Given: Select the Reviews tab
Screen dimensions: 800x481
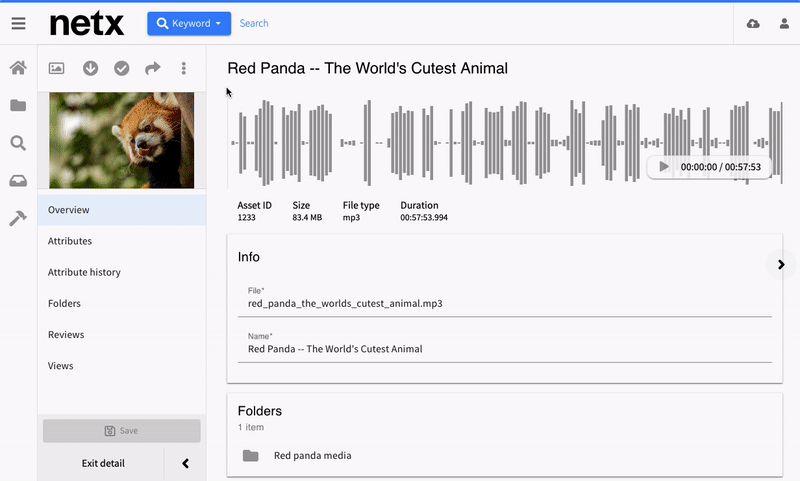Looking at the screenshot, I should tap(122, 335).
